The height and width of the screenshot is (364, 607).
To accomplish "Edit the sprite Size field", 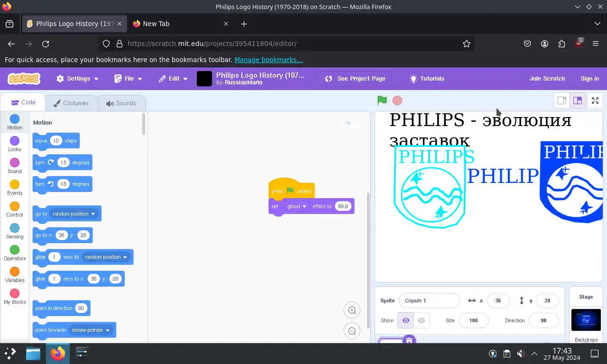I will 473,320.
